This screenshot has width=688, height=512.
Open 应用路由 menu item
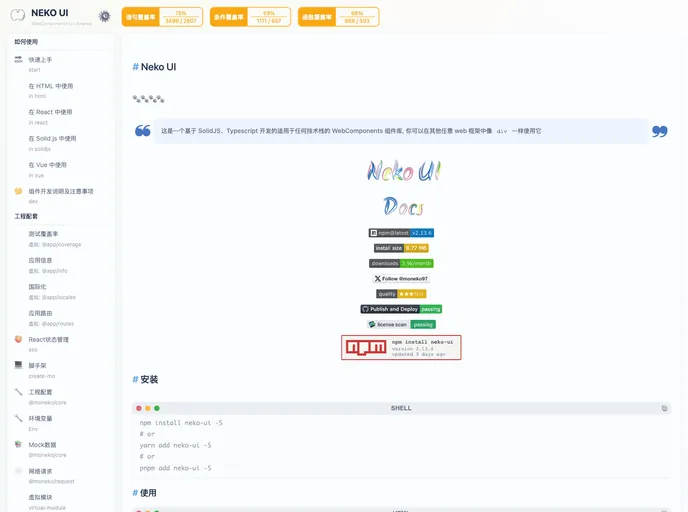tap(61, 318)
